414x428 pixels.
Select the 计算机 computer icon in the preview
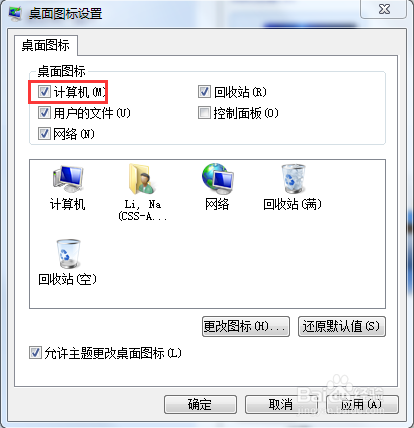click(x=68, y=179)
